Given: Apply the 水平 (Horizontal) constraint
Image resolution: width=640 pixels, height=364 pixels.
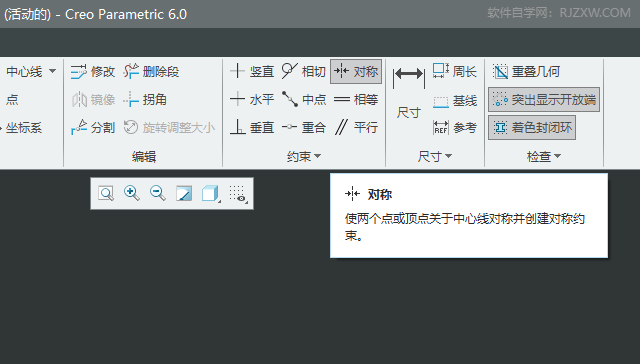Looking at the screenshot, I should 251,100.
